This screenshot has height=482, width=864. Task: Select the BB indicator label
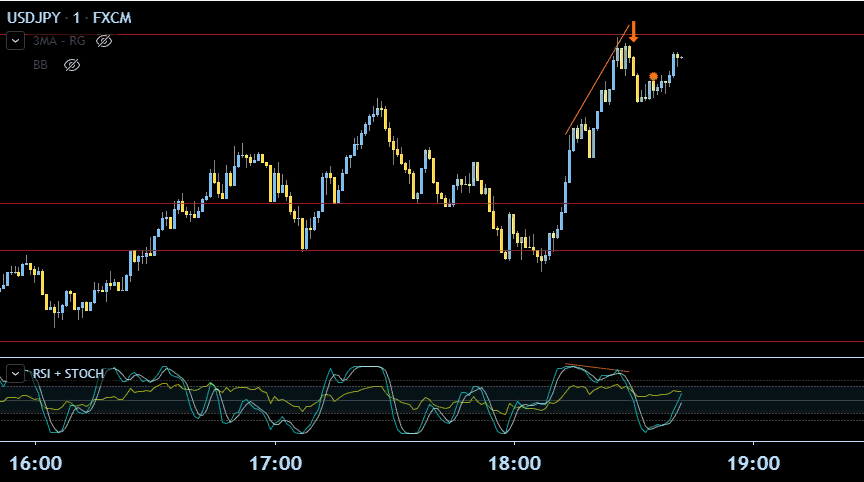pyautogui.click(x=40, y=65)
